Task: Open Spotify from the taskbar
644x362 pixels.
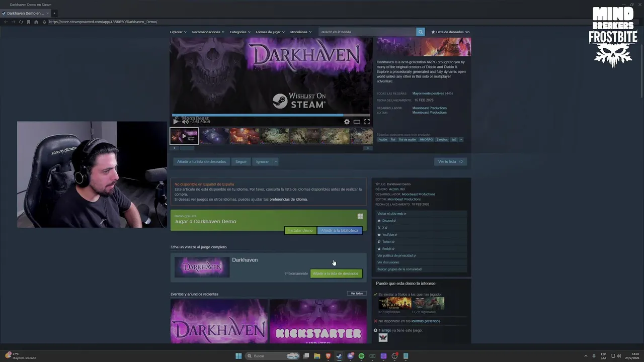Action: coord(361,356)
